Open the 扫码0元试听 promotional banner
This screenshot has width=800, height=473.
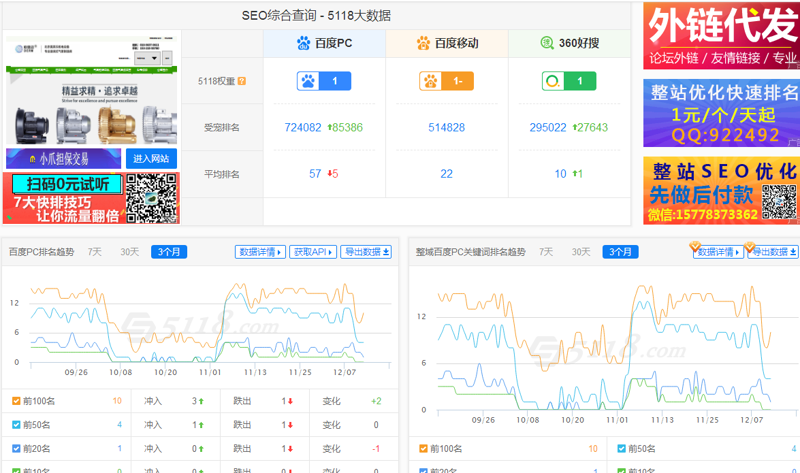[x=91, y=198]
